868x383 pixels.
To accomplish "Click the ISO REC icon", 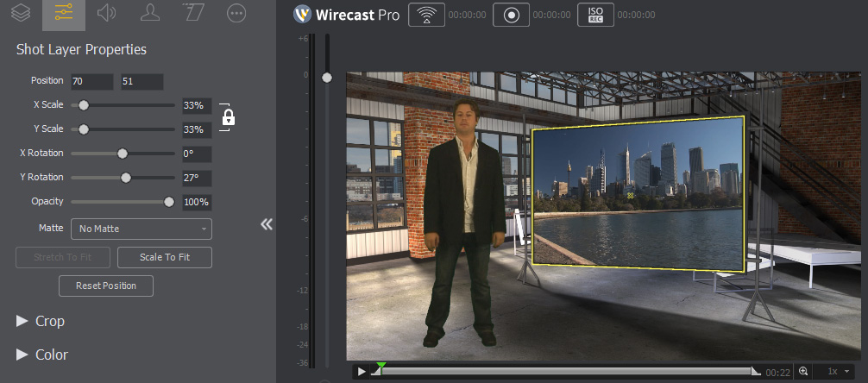I will [x=595, y=15].
